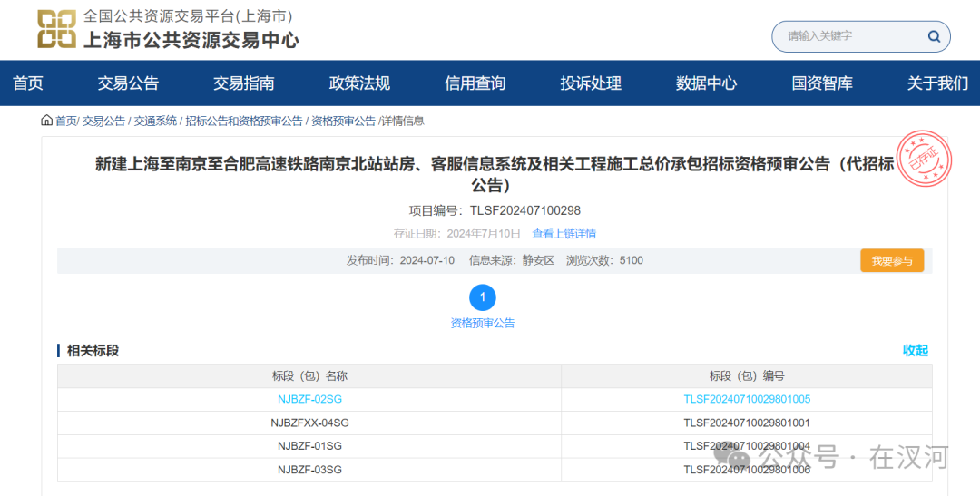This screenshot has width=980, height=496.
Task: Go to 首页 via breadcrumb link
Action: [x=65, y=122]
